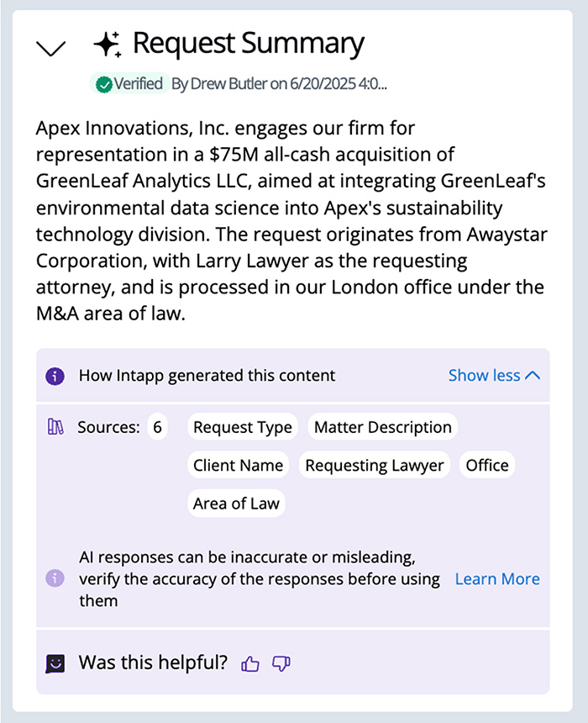Click the up chevron next to Show less
This screenshot has width=588, height=723.
[x=533, y=376]
